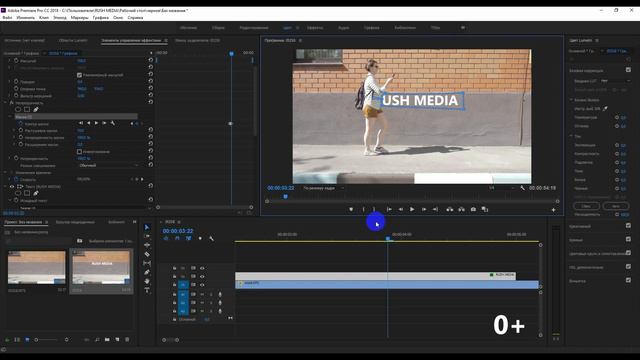Delete selected item with the trash icon
This screenshot has height=360, width=640.
tap(127, 339)
